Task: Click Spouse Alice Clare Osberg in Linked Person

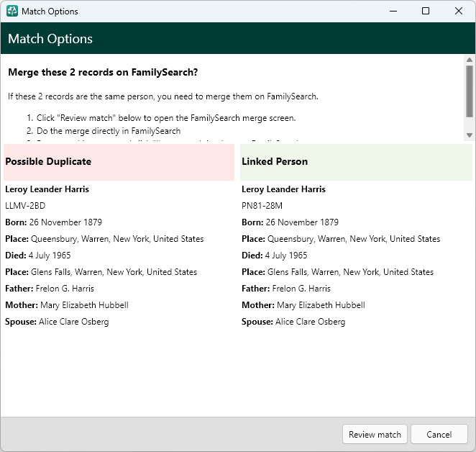Action: (x=293, y=322)
